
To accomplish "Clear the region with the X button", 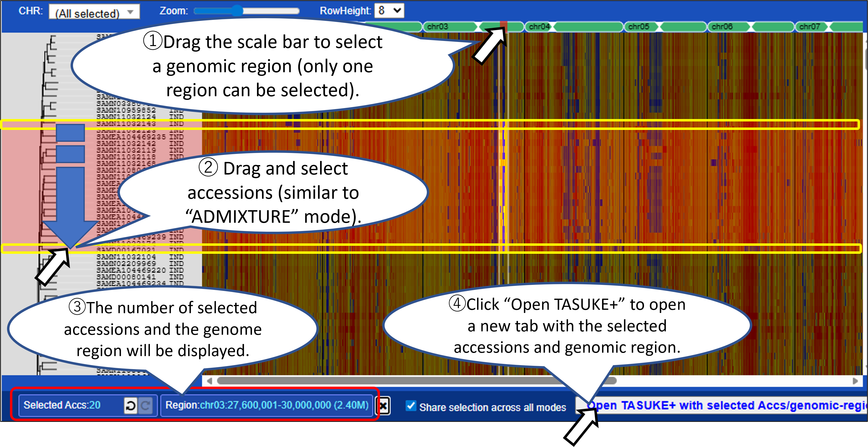I will pyautogui.click(x=383, y=406).
